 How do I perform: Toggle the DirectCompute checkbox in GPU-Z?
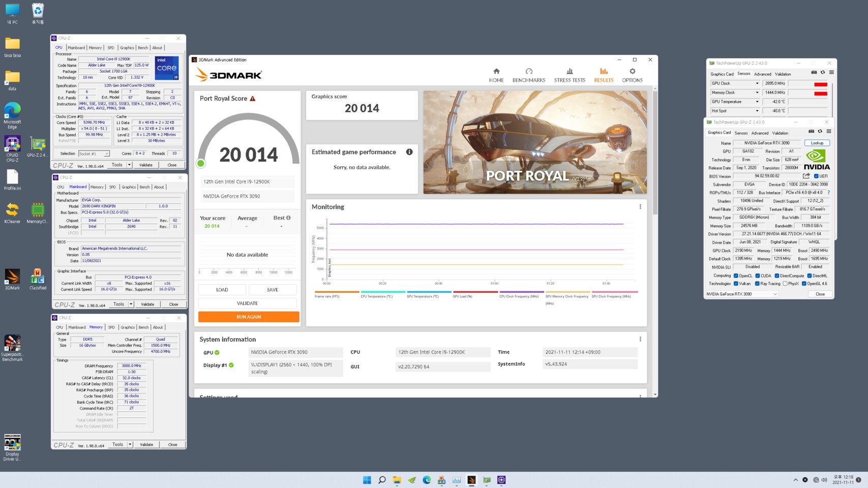click(x=776, y=276)
